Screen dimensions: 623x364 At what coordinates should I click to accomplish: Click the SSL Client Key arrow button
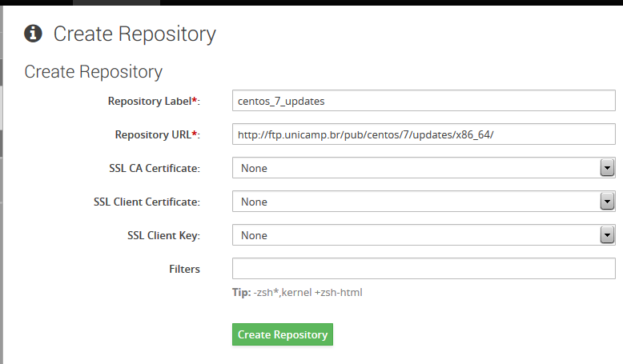click(607, 235)
